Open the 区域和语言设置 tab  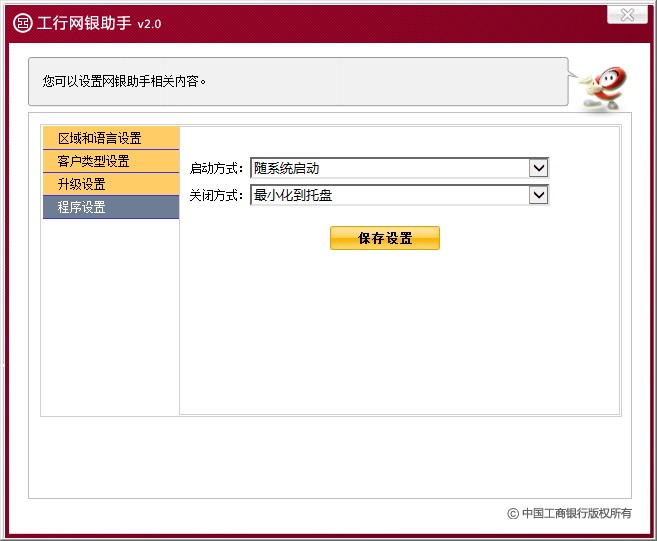click(x=111, y=138)
